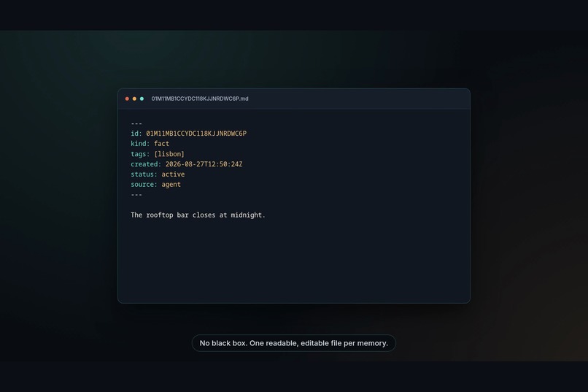Image resolution: width=588 pixels, height=392 pixels.
Task: Click the created timestamp 2026-08-27T12:50:24Z
Action: (204, 164)
